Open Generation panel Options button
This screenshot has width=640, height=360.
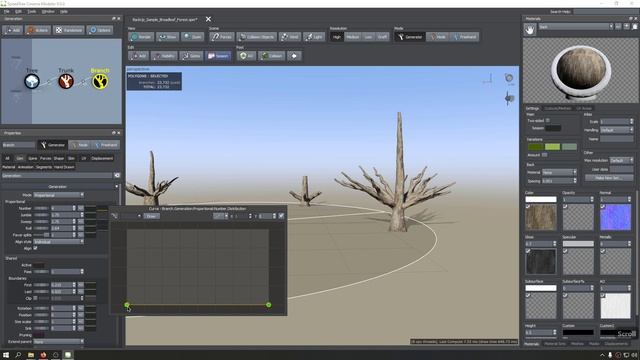point(100,30)
